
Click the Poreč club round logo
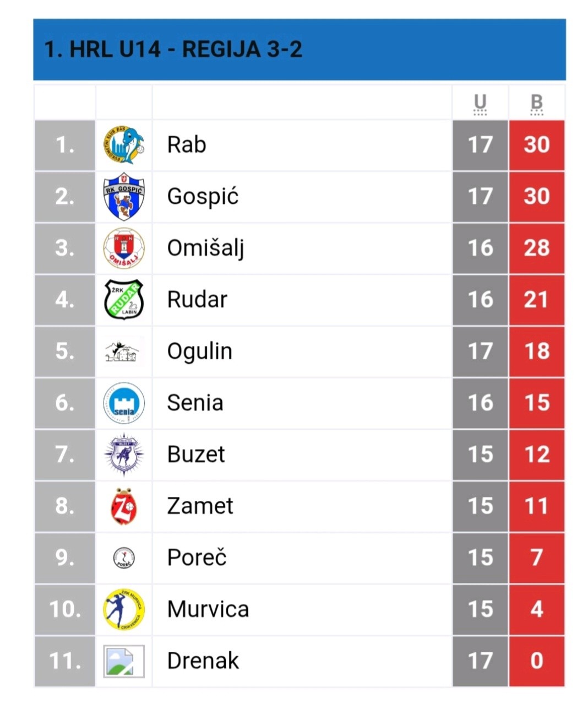124,558
